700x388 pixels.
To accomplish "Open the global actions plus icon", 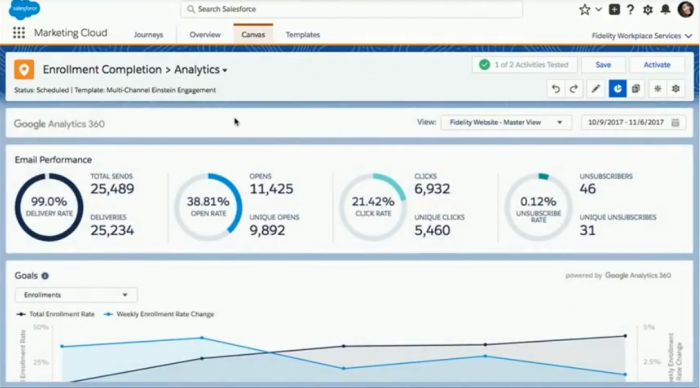I will pyautogui.click(x=614, y=9).
